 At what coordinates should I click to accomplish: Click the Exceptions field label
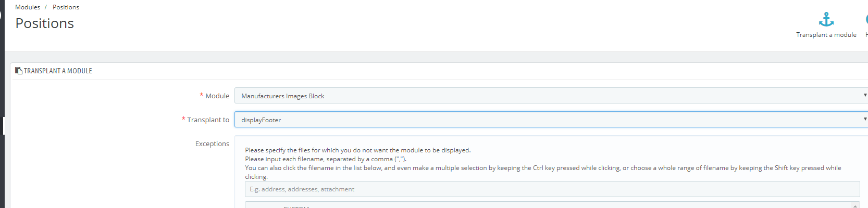pyautogui.click(x=212, y=144)
